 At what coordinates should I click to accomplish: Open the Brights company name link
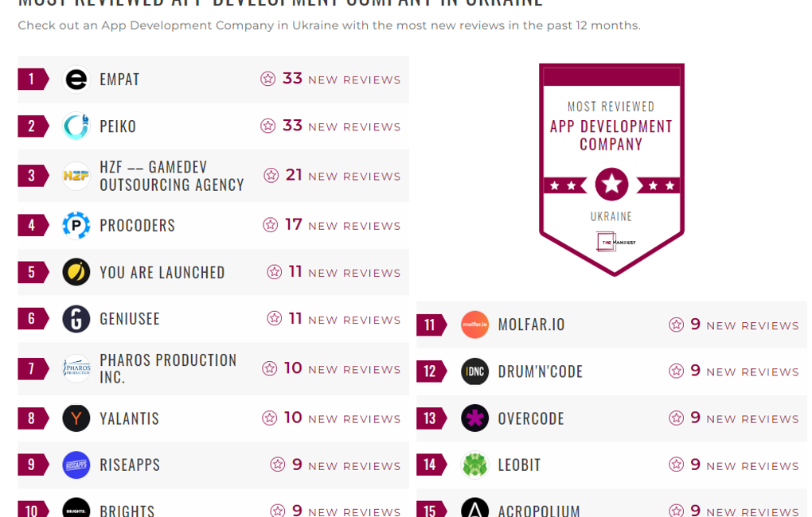click(127, 511)
